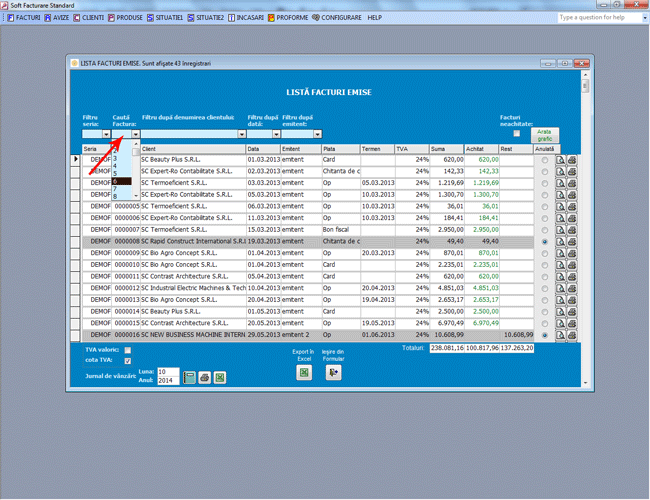Screen dimensions: 650x500
Task: Sort by Client column header
Action: (193, 149)
